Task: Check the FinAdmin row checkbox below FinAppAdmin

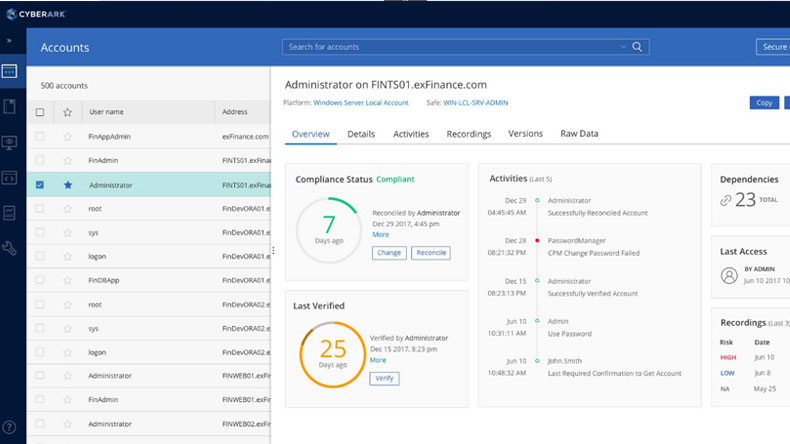Action: click(x=40, y=160)
